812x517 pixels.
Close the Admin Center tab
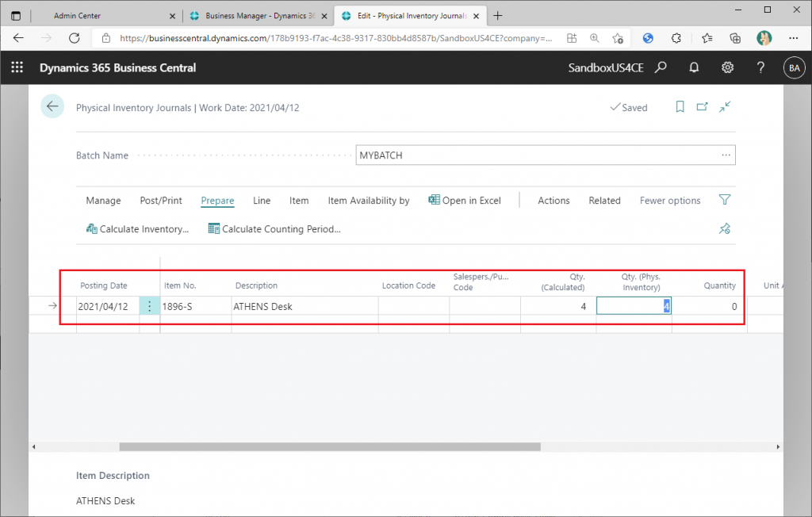[x=172, y=16]
